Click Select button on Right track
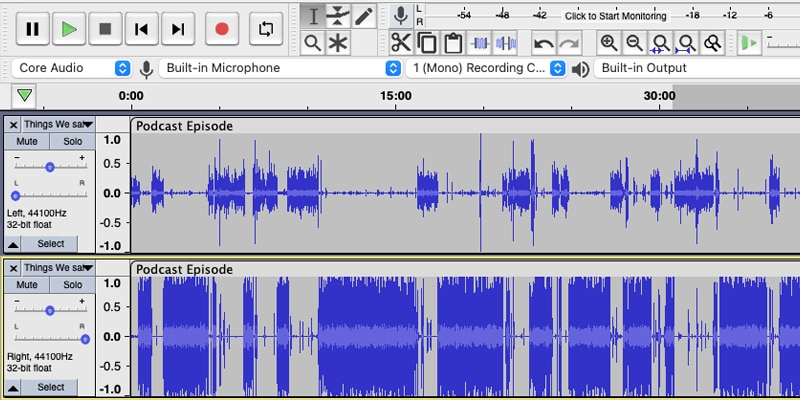Screen dimensions: 800x400 pyautogui.click(x=51, y=387)
